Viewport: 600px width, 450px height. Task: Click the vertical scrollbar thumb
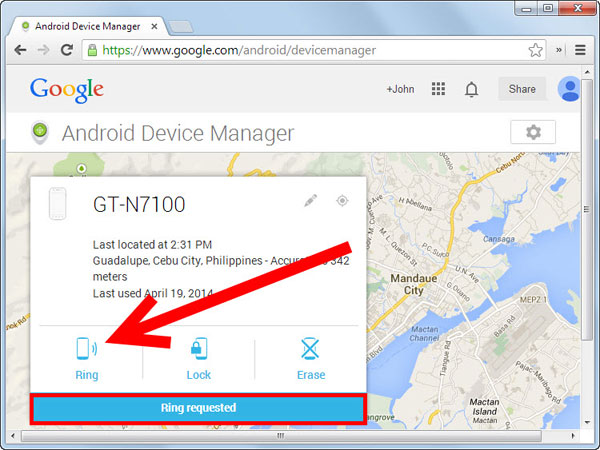tap(587, 209)
